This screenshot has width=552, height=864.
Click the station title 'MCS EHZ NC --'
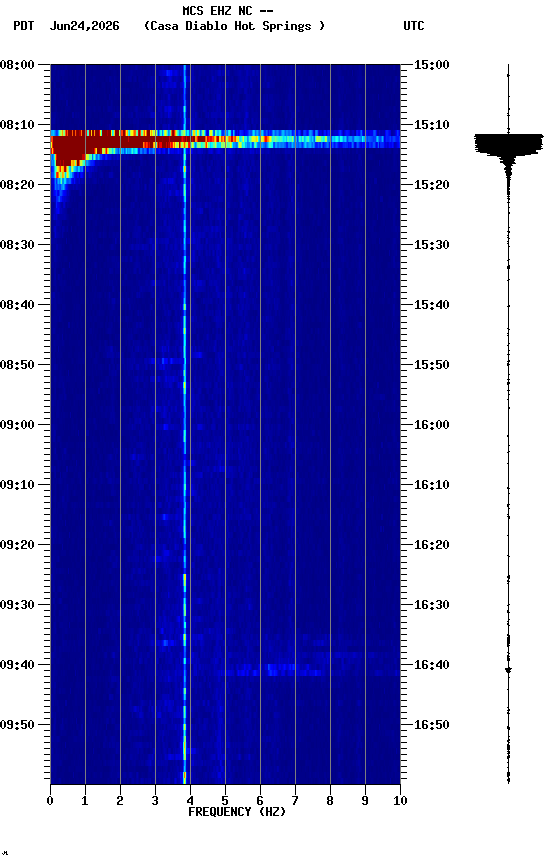[228, 11]
